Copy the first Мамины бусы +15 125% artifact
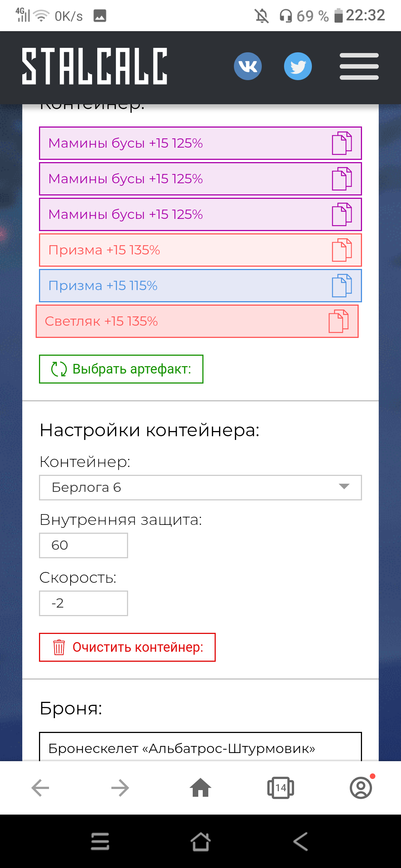Viewport: 401px width, 868px height. click(x=342, y=143)
